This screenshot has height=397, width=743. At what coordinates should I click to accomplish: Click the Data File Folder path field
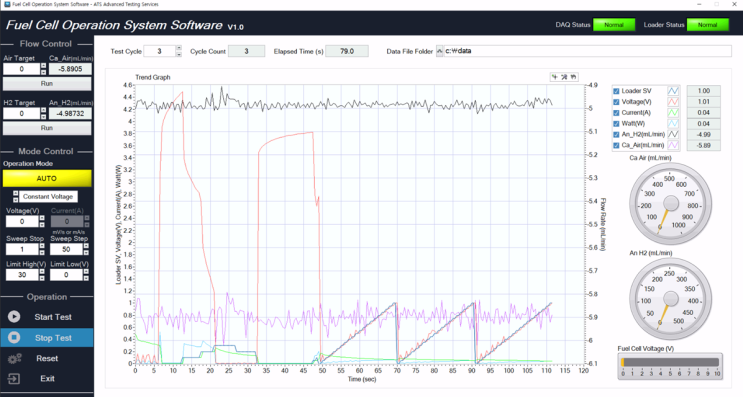[587, 51]
